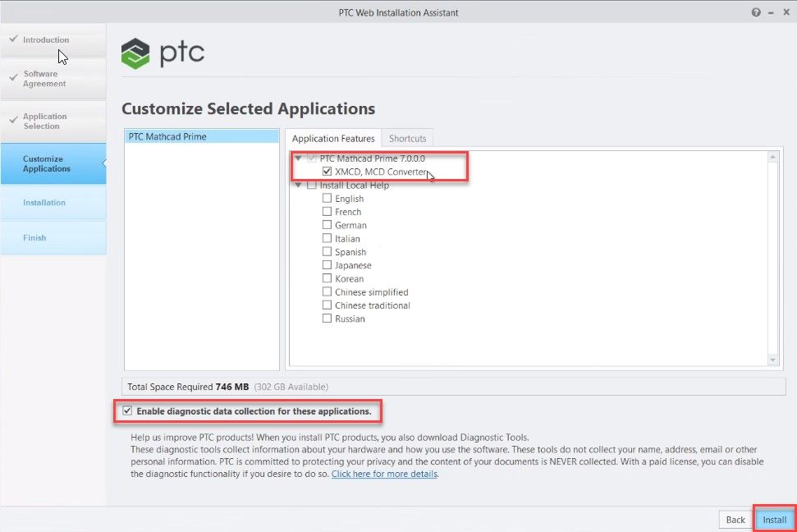Open the Installation step in sidebar
Viewport: 797px width, 532px height.
pos(53,203)
